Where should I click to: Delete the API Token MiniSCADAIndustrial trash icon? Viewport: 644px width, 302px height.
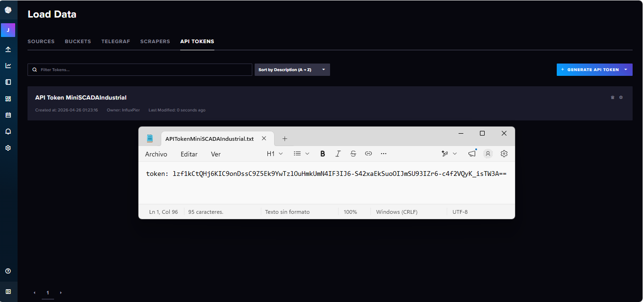613,97
